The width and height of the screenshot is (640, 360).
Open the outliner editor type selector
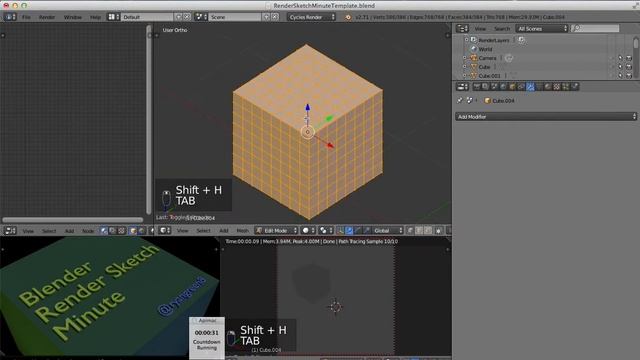pos(462,29)
